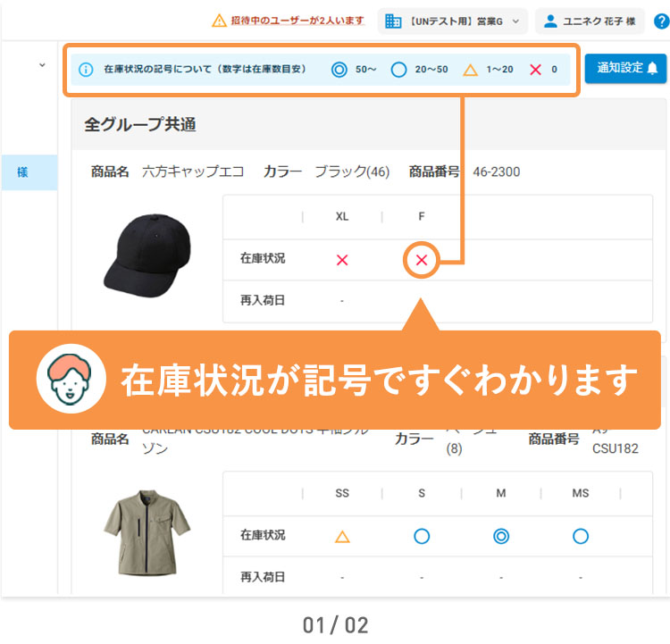
Task: Click the warning triangle icon for invited users
Action: (218, 21)
